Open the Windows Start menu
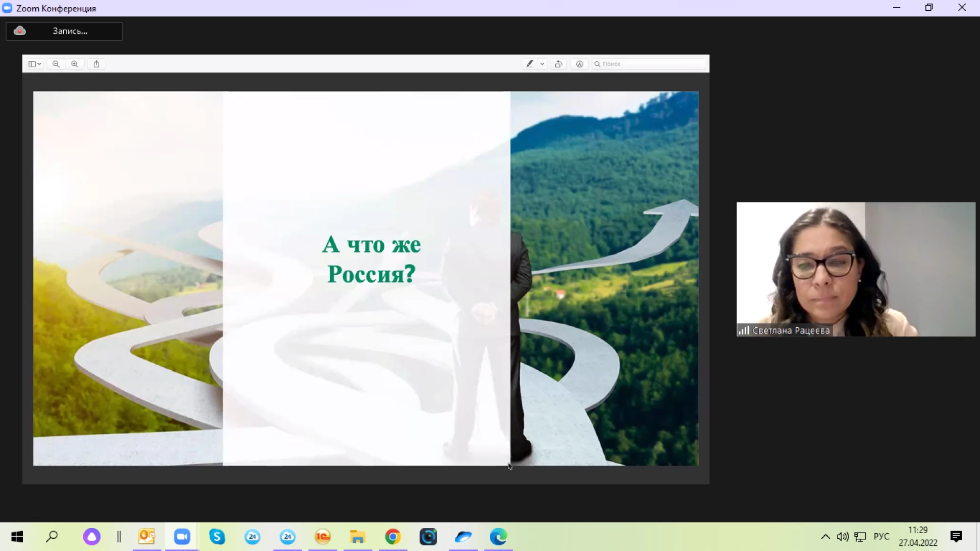 tap(17, 537)
